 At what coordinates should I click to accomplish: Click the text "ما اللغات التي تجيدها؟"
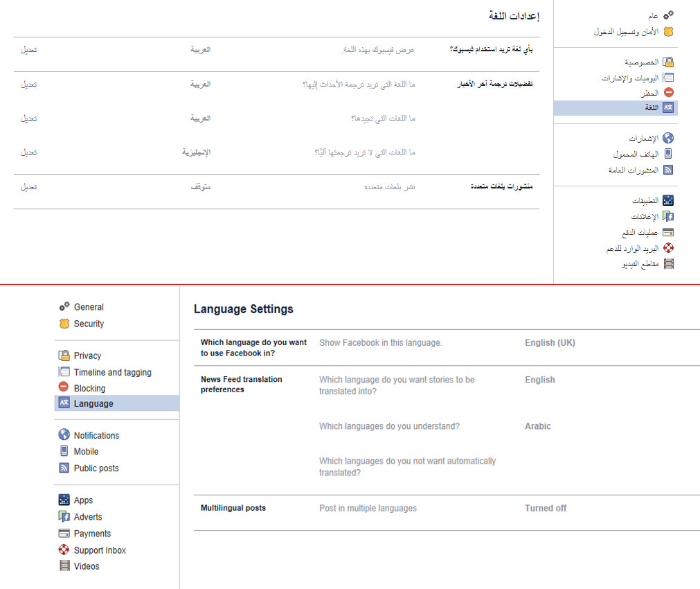[x=383, y=118]
